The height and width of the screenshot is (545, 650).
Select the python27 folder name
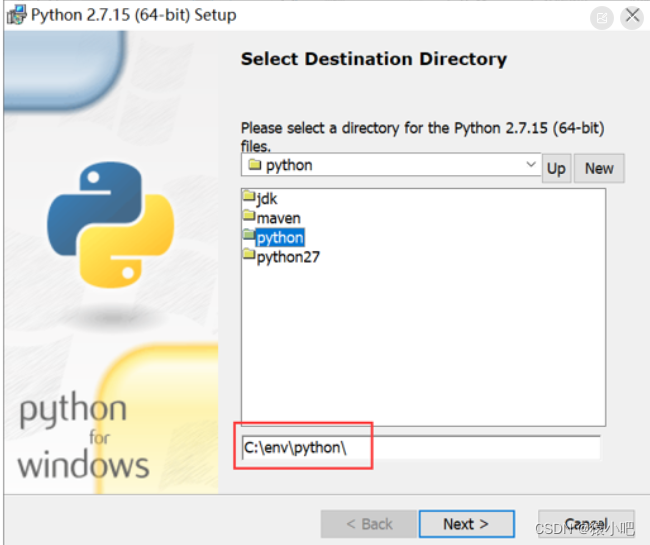click(x=288, y=257)
